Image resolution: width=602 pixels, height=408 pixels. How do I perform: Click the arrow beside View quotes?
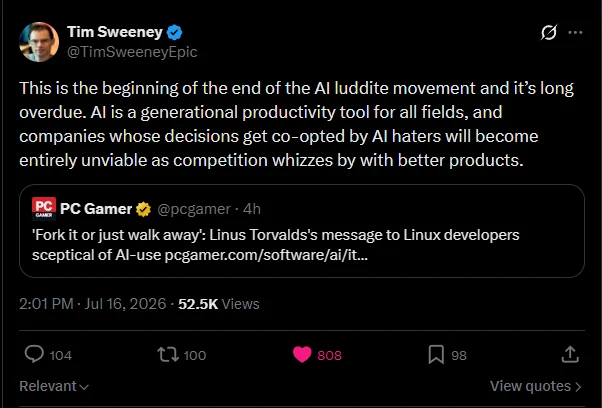pos(578,387)
